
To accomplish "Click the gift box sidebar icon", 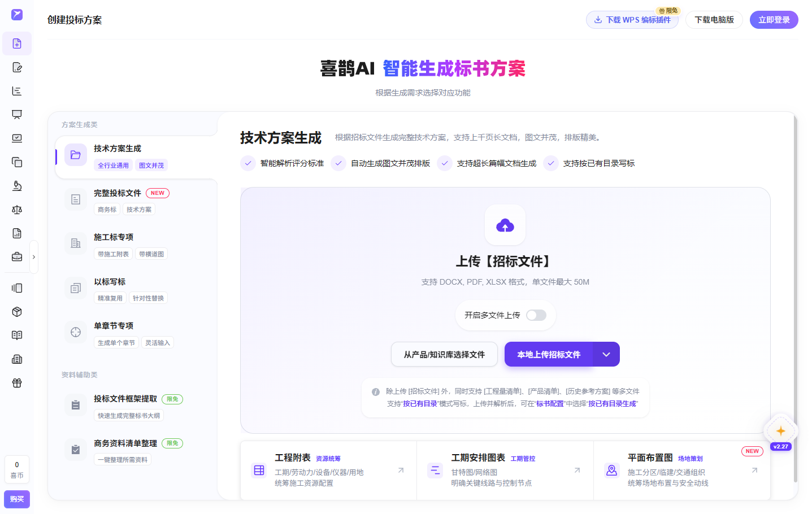I will click(x=17, y=383).
